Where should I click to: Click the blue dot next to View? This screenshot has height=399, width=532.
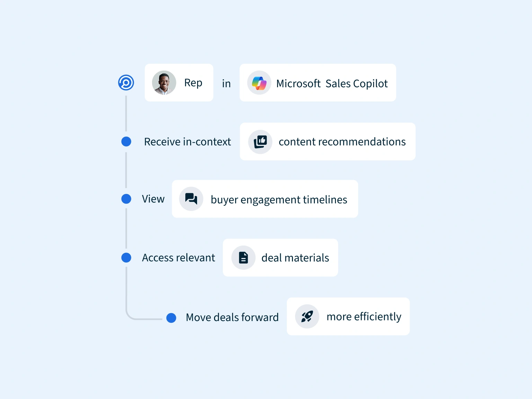click(x=126, y=199)
